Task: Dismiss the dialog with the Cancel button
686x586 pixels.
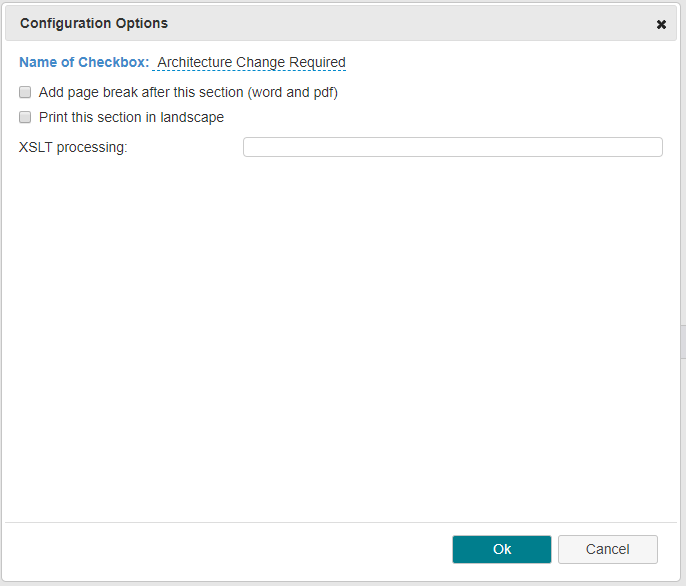Action: pos(608,549)
